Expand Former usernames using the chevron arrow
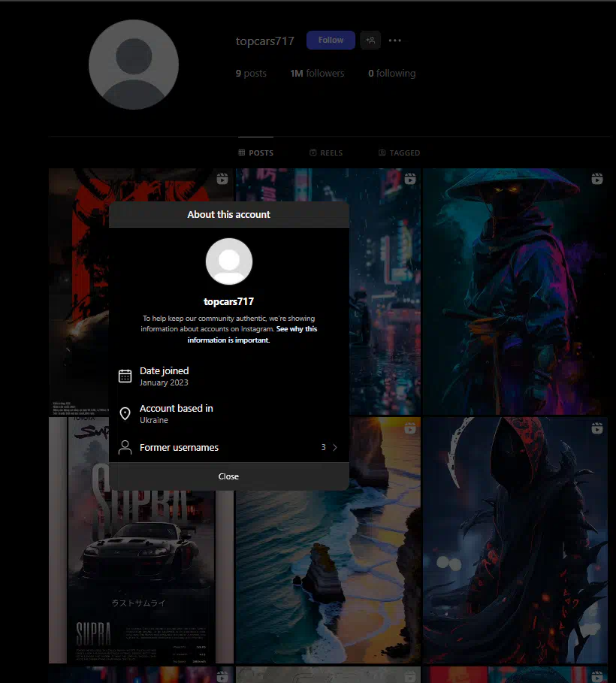Viewport: 616px width, 683px height. pos(334,447)
